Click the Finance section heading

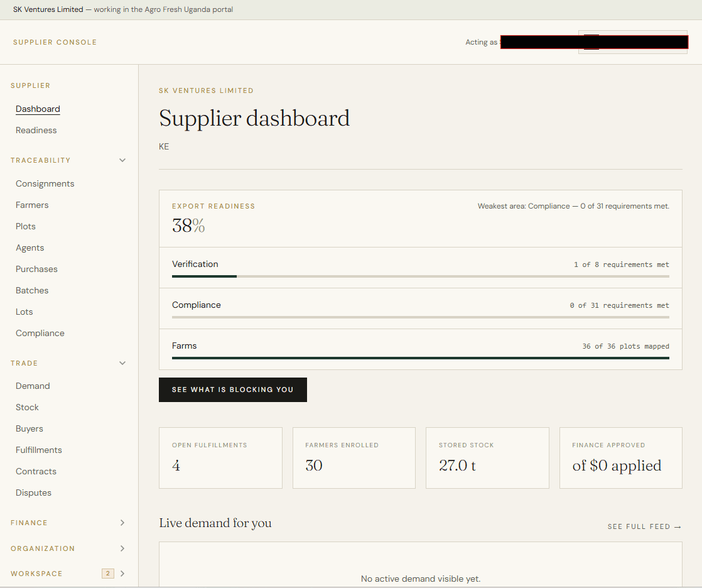point(29,523)
